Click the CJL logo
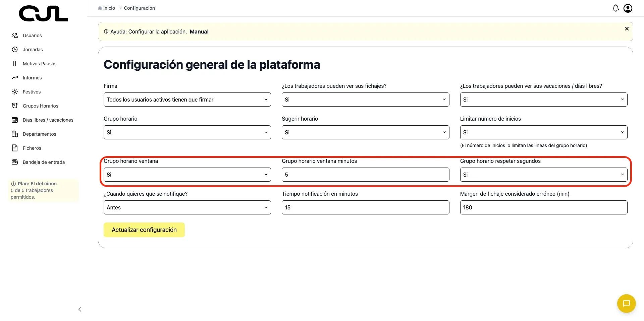This screenshot has width=644, height=321. tap(43, 14)
